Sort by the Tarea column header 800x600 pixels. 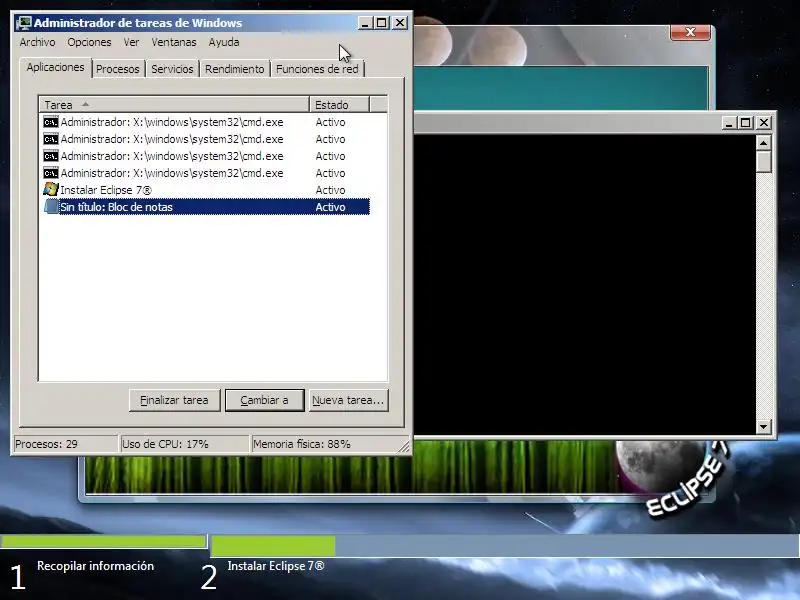click(174, 105)
